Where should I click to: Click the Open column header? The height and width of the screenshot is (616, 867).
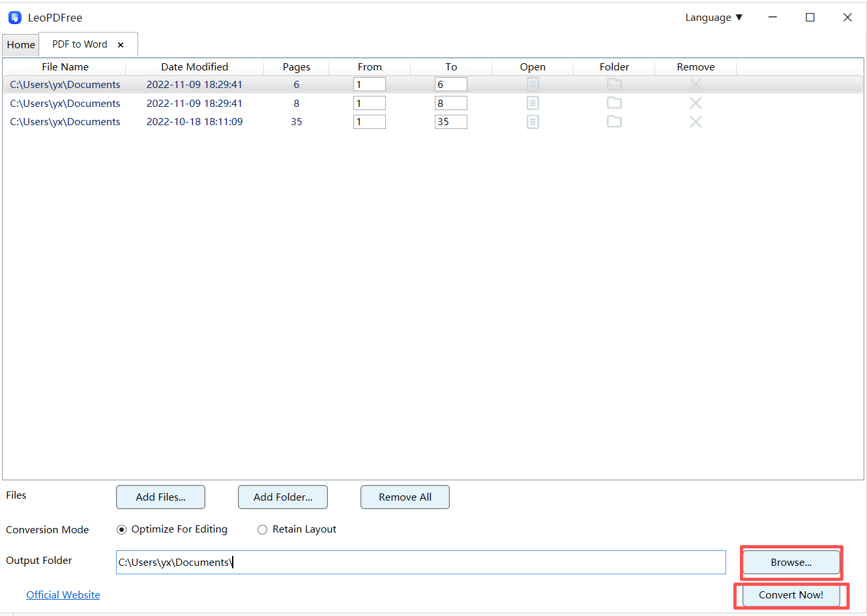pyautogui.click(x=533, y=66)
